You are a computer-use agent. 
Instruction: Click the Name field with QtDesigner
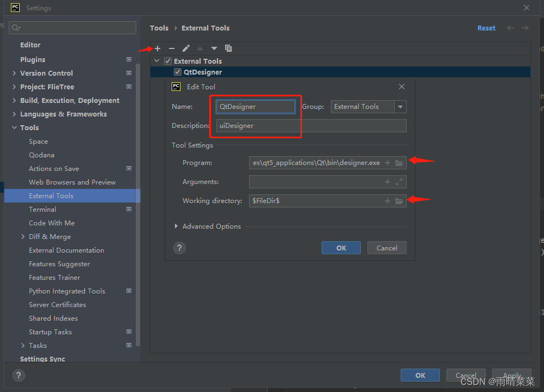[256, 107]
